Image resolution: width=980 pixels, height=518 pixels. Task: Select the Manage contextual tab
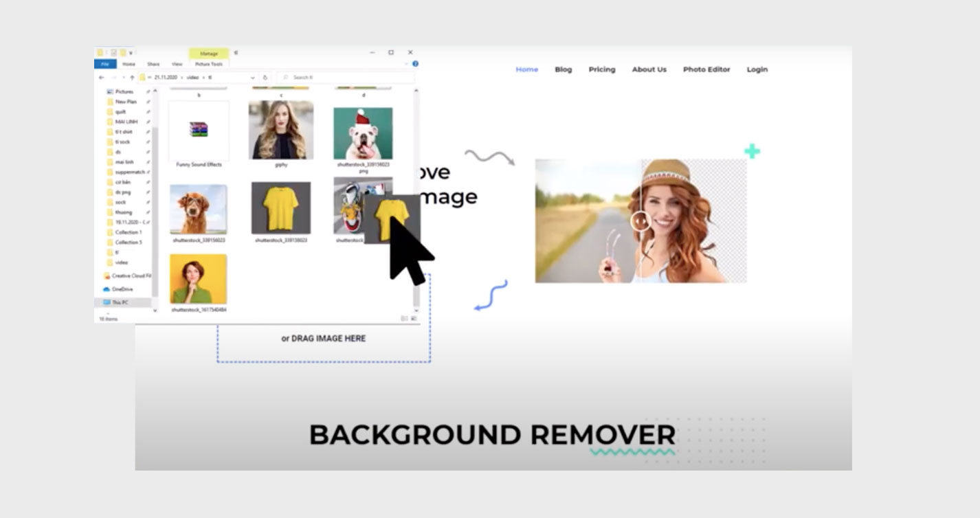click(x=209, y=53)
